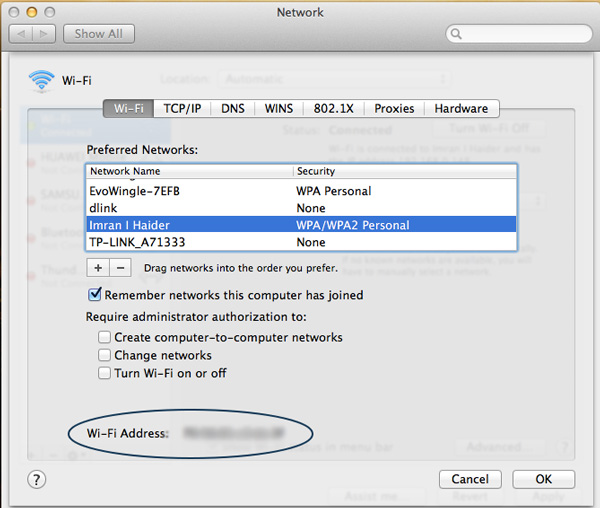Click the forward navigation arrow
This screenshot has height=508, width=600.
pyautogui.click(x=44, y=34)
